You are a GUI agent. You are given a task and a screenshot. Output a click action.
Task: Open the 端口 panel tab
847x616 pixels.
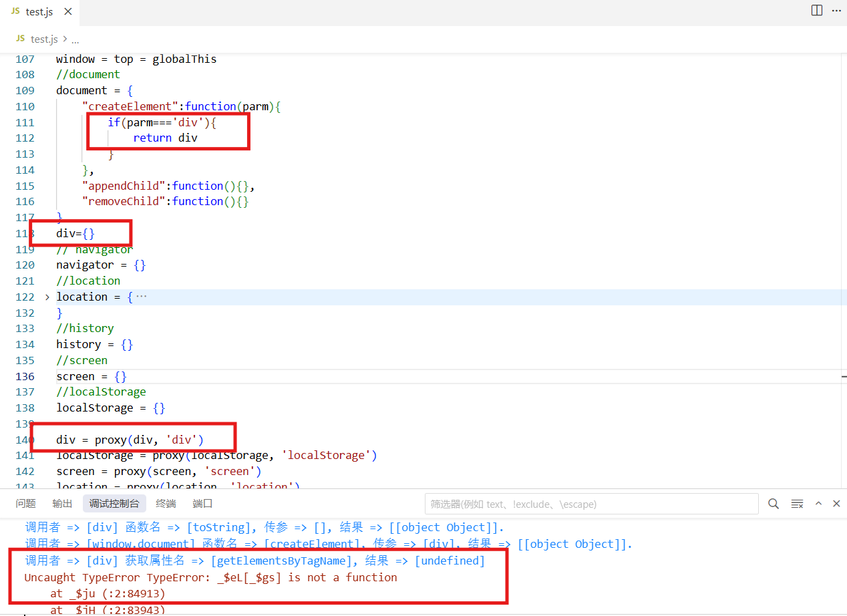[202, 504]
